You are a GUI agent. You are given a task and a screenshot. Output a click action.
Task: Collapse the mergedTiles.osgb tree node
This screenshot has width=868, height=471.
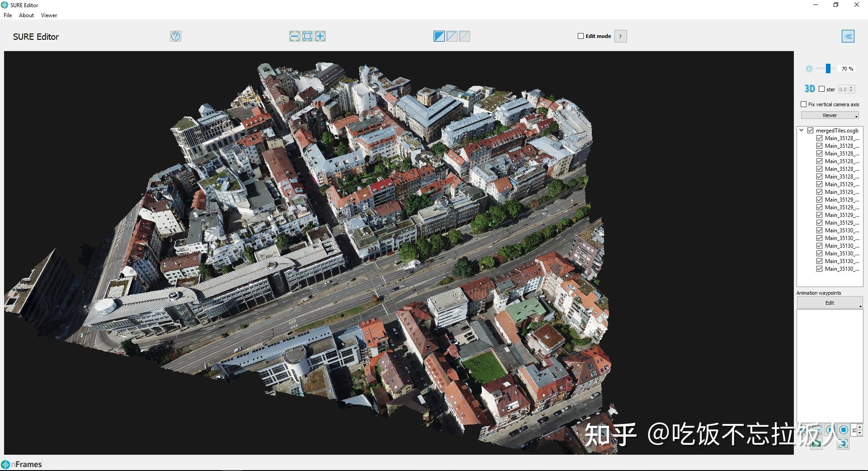[x=802, y=130]
